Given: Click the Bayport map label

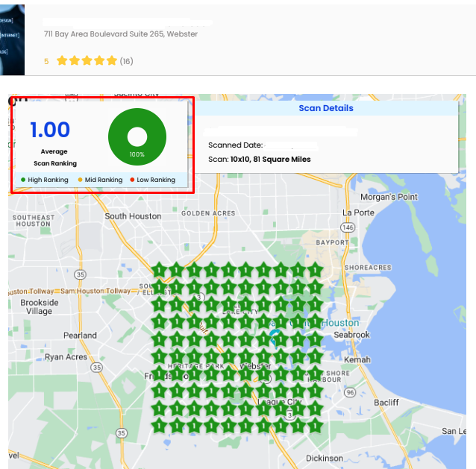Looking at the screenshot, I should pos(332,242).
